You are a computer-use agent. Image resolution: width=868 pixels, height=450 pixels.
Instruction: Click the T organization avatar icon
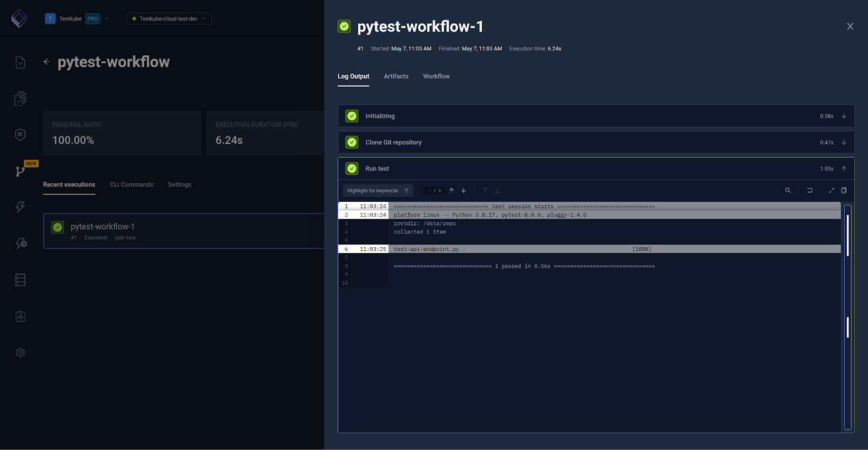coord(50,18)
